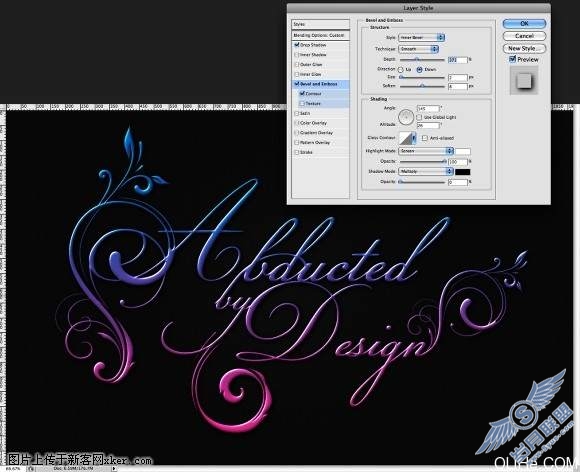Click the OK button
This screenshot has width=580, height=472.
click(x=524, y=24)
